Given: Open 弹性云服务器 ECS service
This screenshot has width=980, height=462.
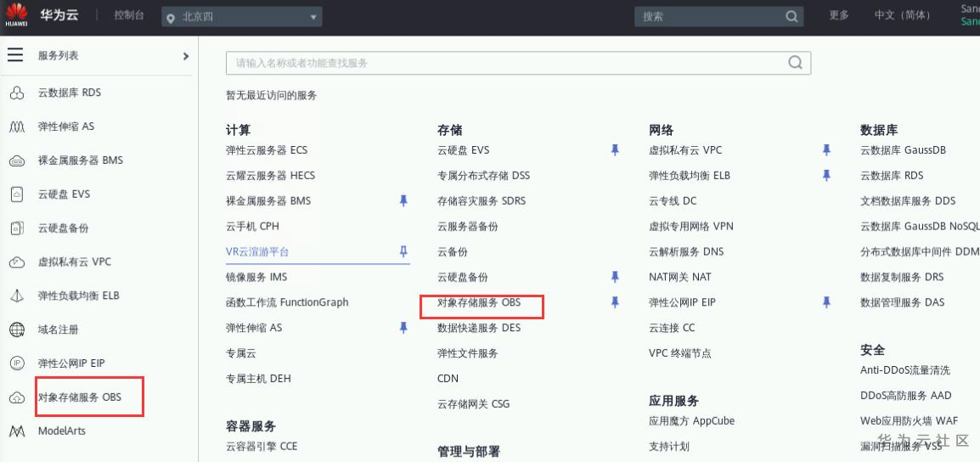Looking at the screenshot, I should (267, 150).
